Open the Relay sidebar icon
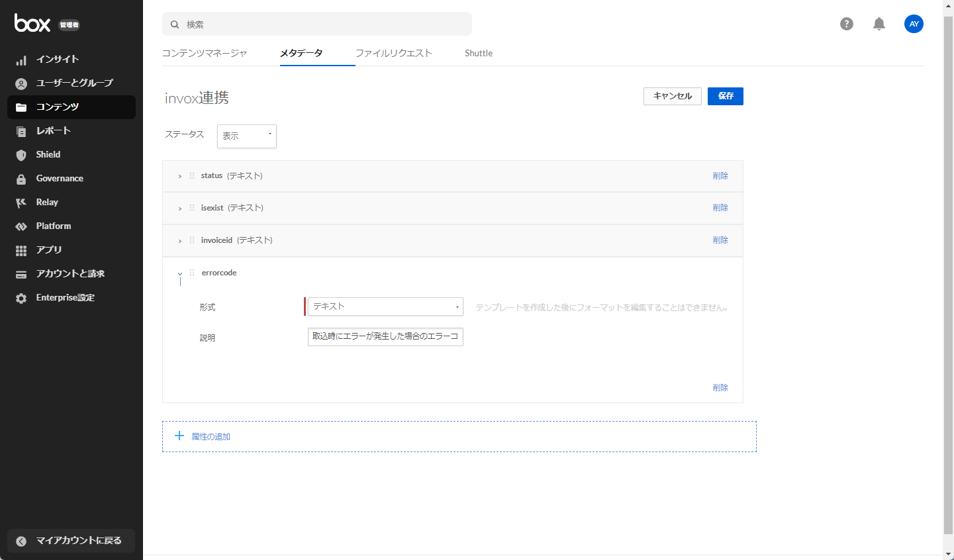This screenshot has width=954, height=560. click(21, 202)
